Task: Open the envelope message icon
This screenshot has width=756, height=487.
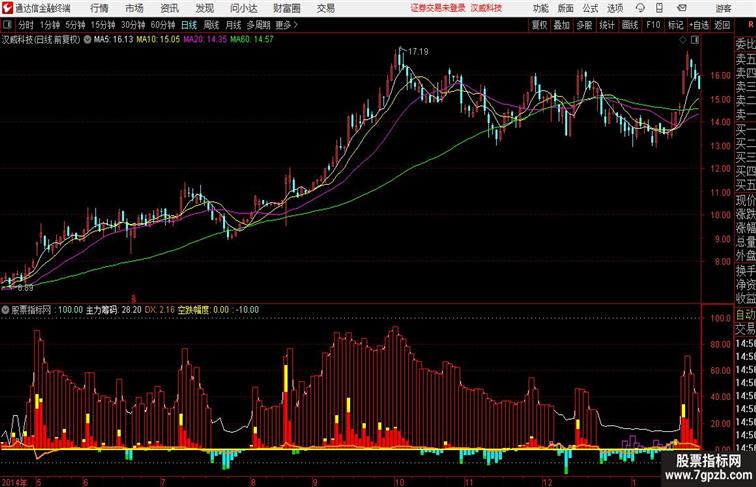Action: pyautogui.click(x=682, y=8)
